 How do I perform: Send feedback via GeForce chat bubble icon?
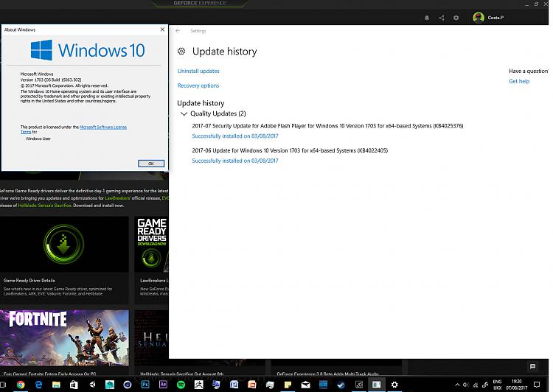click(x=532, y=366)
